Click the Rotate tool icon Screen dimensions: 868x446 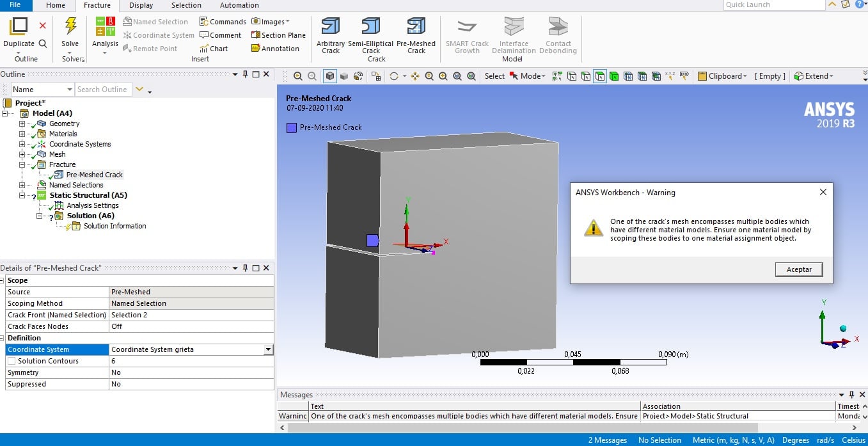pos(394,76)
